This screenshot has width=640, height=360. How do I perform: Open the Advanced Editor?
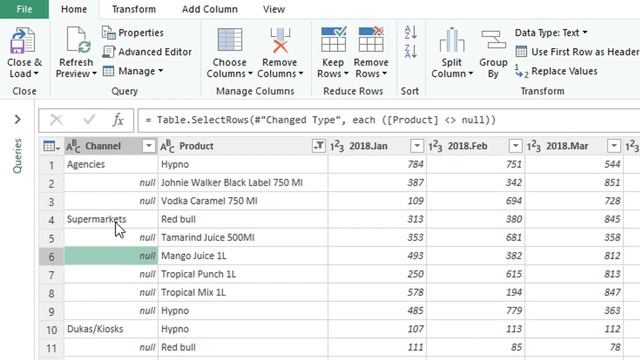[x=147, y=52]
